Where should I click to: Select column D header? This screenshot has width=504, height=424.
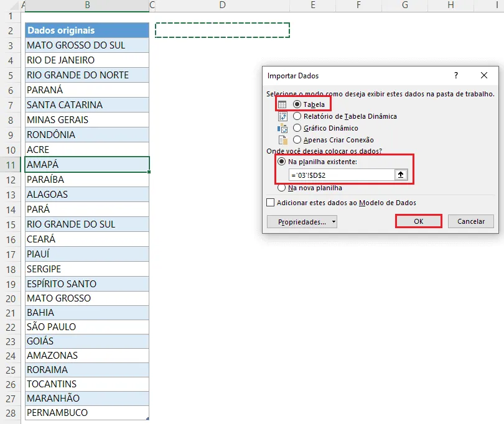[222, 6]
